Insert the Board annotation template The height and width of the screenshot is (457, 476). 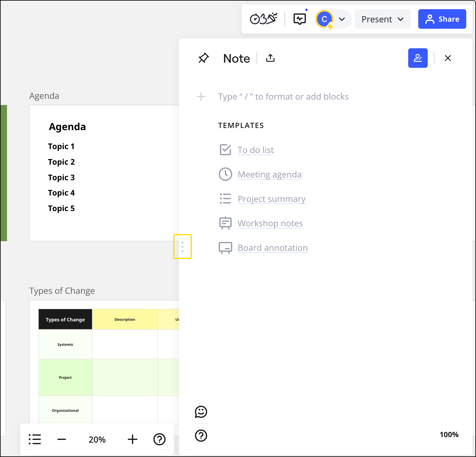pyautogui.click(x=273, y=248)
